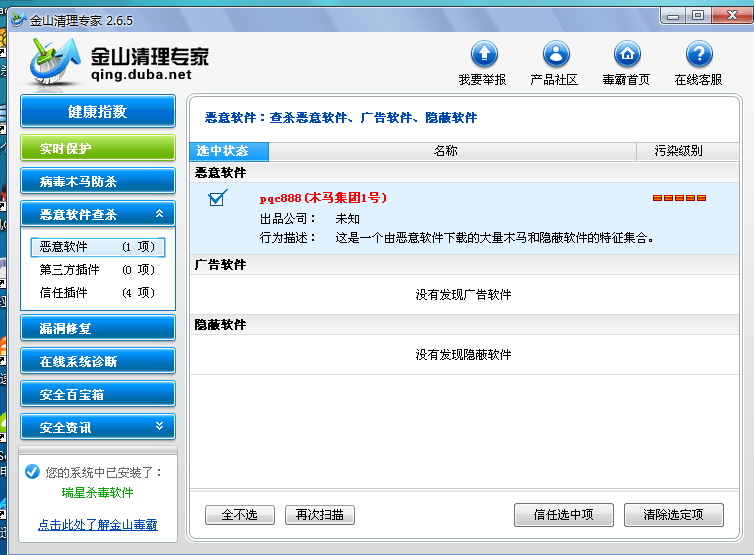Click the 瑞星杀毒软件 text
The width and height of the screenshot is (754, 555).
coord(98,492)
